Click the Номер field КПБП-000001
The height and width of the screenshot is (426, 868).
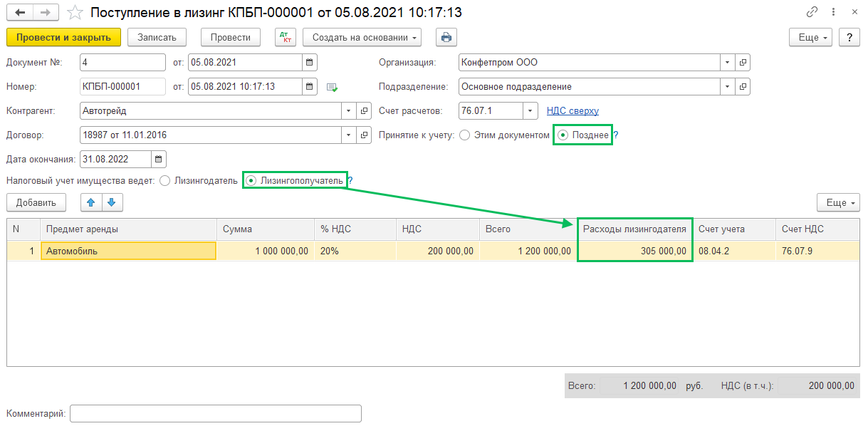click(x=122, y=86)
